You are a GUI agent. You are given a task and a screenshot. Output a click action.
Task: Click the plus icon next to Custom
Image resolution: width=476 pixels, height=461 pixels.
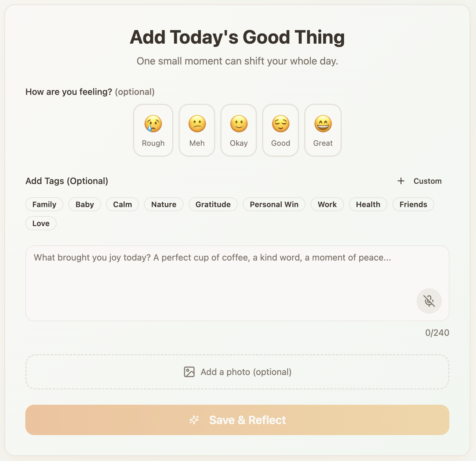tap(401, 181)
